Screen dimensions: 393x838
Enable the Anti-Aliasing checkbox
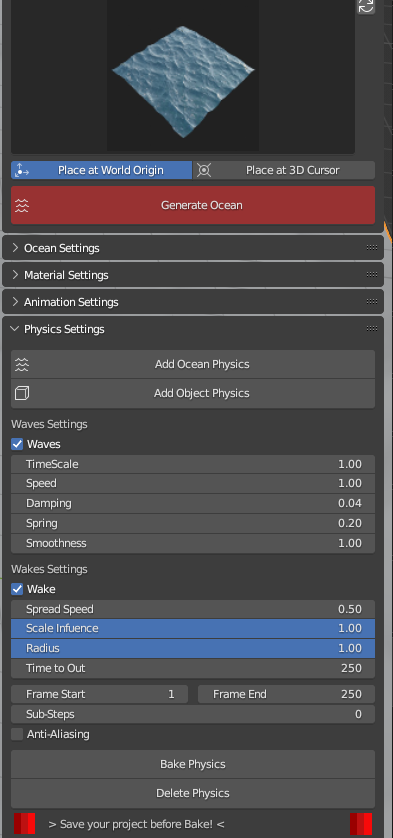click(x=17, y=734)
